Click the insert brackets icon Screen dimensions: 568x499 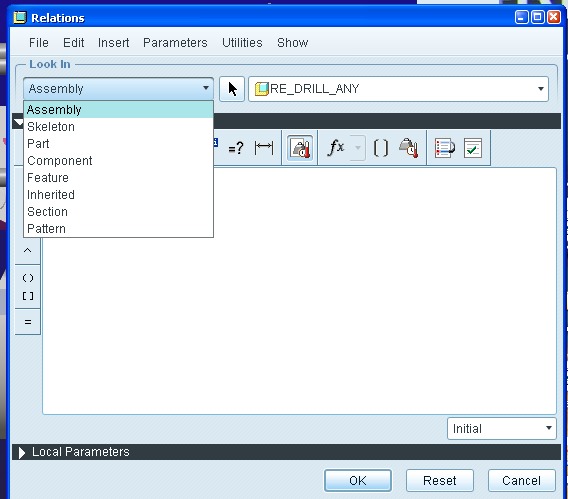[x=380, y=148]
